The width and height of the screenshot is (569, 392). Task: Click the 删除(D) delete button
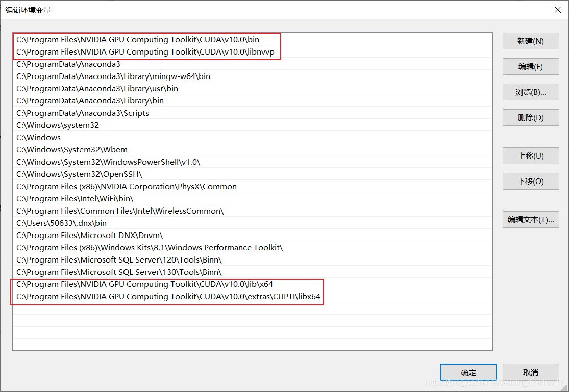(x=531, y=117)
